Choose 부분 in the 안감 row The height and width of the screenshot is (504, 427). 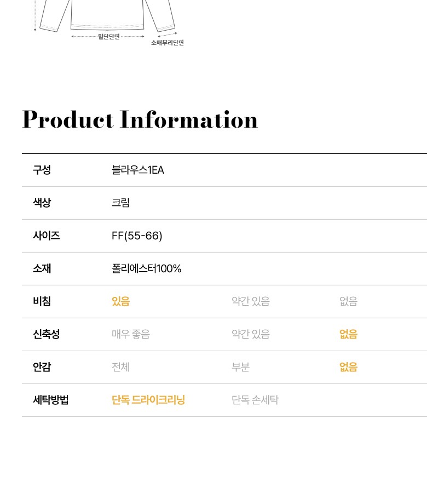(x=240, y=367)
